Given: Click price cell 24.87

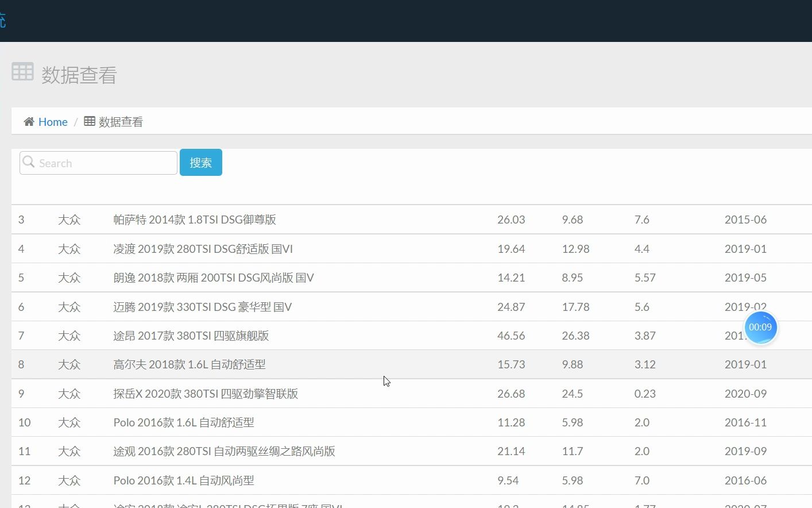Looking at the screenshot, I should pyautogui.click(x=511, y=307).
